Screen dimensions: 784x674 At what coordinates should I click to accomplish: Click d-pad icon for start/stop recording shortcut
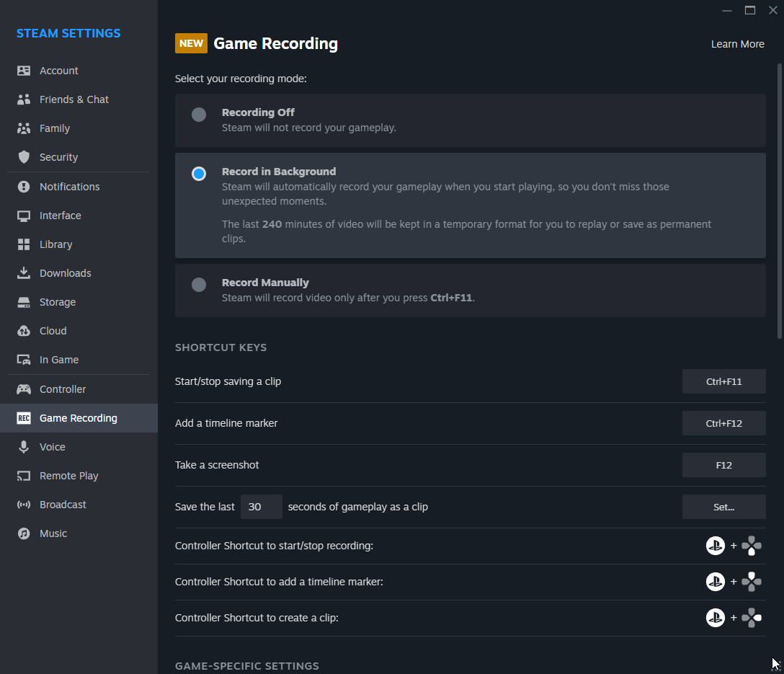coord(752,546)
